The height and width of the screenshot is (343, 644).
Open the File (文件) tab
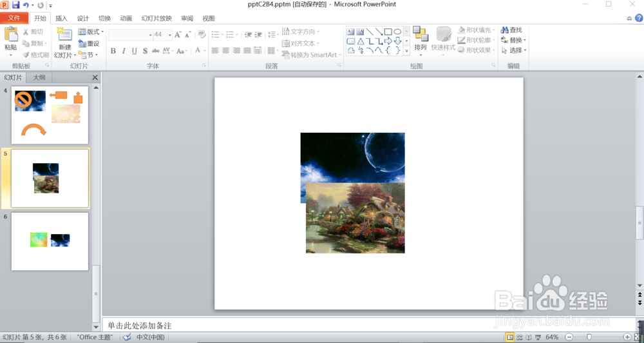click(x=14, y=18)
